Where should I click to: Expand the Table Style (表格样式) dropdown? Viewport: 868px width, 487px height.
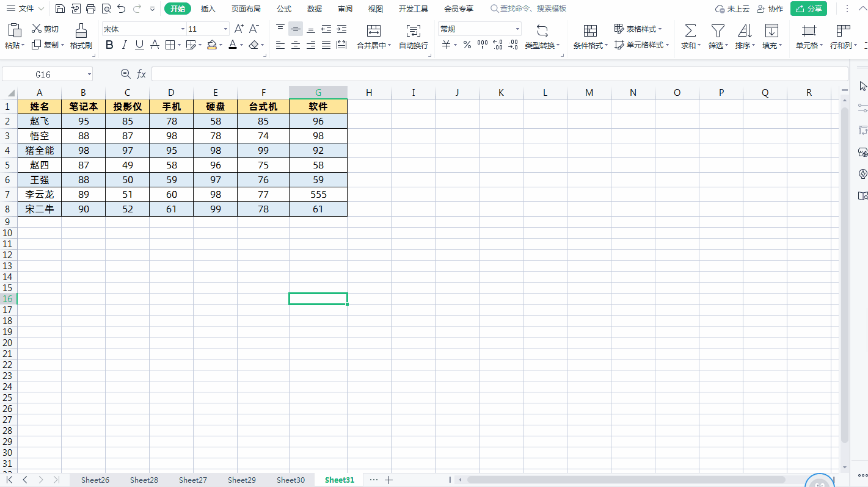pyautogui.click(x=660, y=29)
